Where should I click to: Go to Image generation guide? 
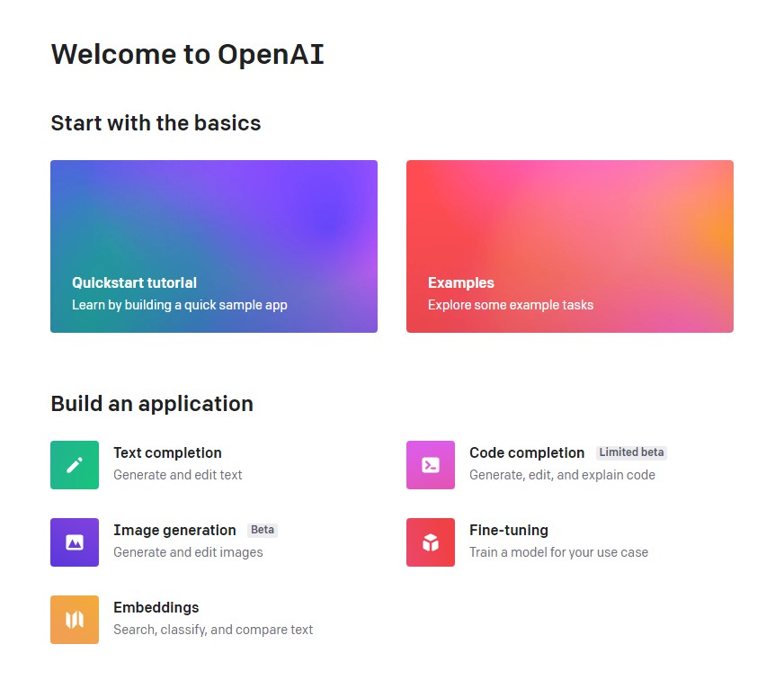click(174, 531)
